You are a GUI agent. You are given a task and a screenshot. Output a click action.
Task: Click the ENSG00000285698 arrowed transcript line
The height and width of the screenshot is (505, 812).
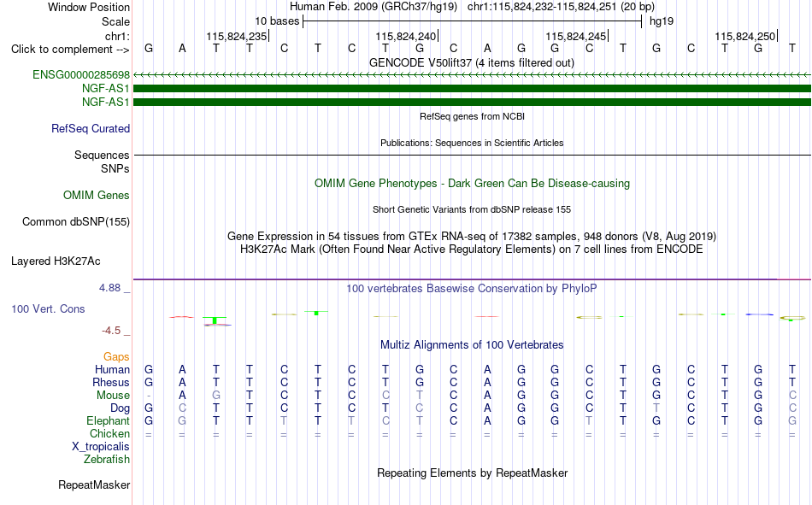(472, 75)
